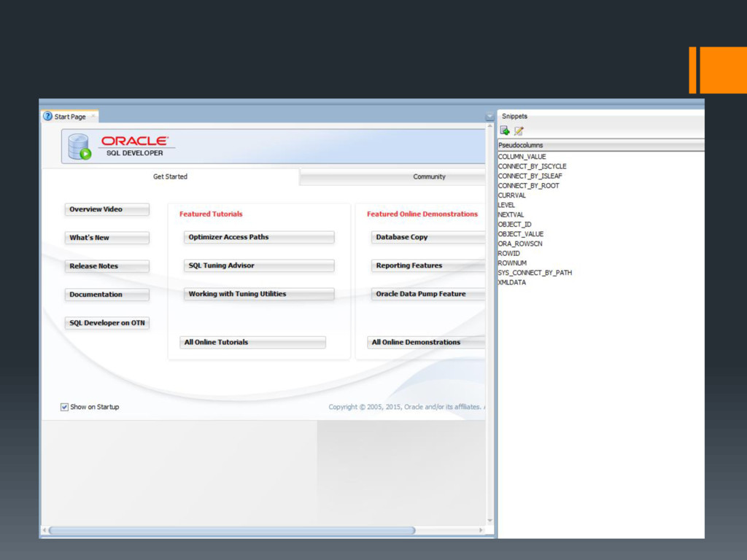
Task: Click the Start Page help icon
Action: coord(47,116)
